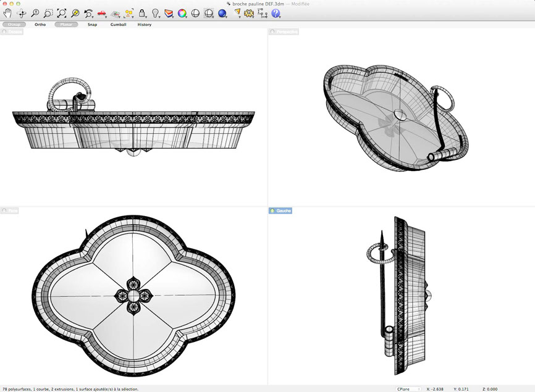Open the Help question mark icon

276,13
